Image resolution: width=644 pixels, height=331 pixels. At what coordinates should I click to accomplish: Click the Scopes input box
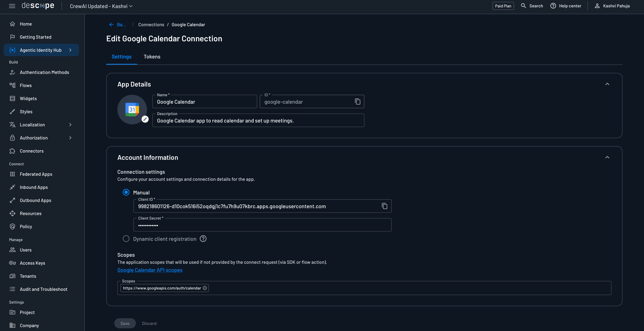364,288
